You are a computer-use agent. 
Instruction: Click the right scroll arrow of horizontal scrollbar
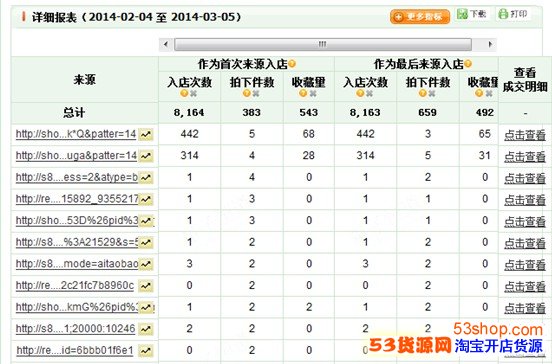coord(490,44)
